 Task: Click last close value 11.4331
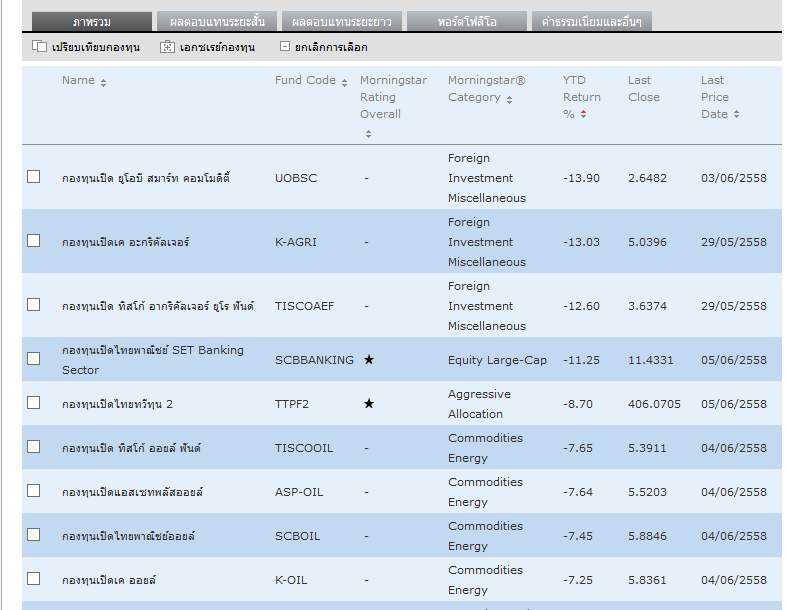pos(651,360)
